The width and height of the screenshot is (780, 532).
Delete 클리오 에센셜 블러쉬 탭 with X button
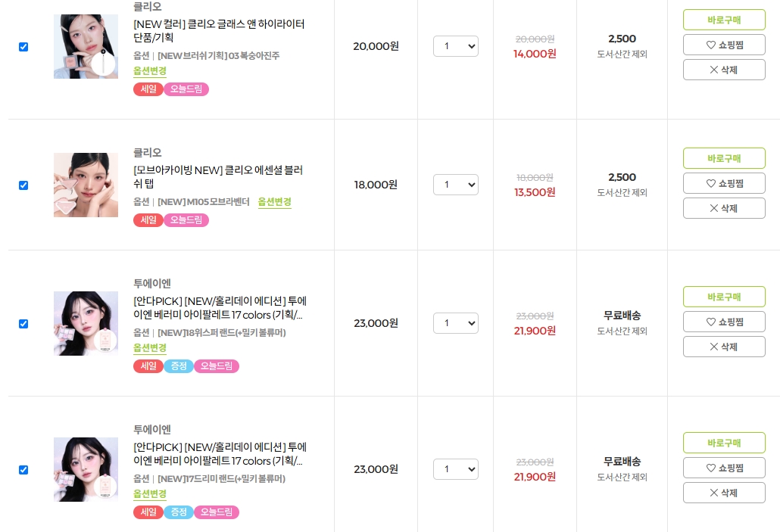pos(724,208)
